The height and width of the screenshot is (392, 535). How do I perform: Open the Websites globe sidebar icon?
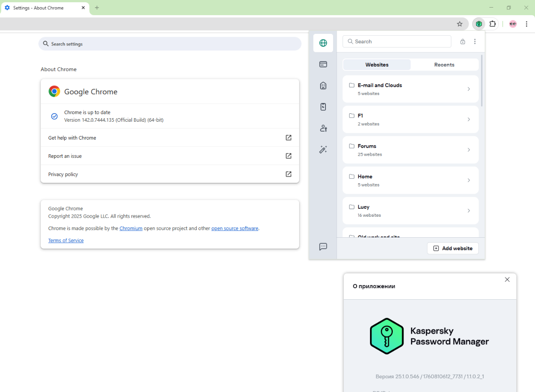tap(323, 43)
